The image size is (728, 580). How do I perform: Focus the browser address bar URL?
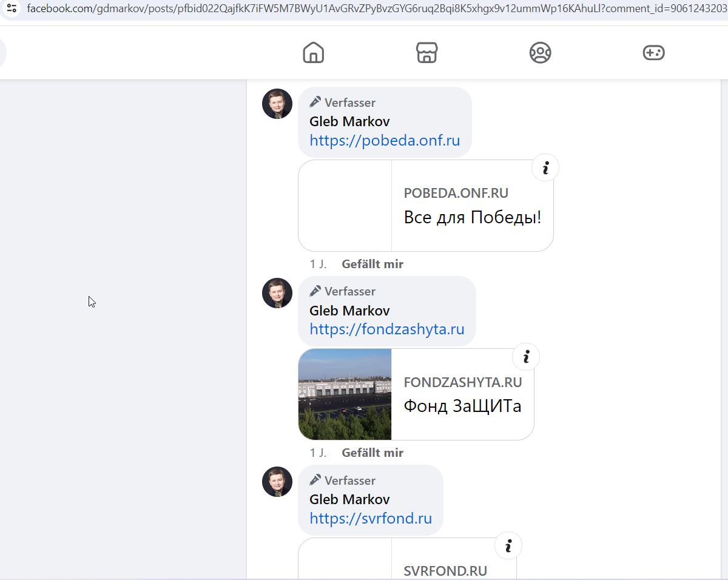[376, 8]
